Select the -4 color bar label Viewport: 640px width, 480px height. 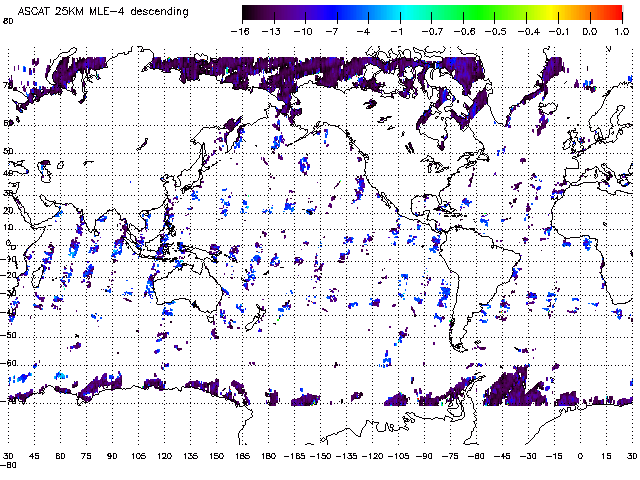[x=363, y=32]
